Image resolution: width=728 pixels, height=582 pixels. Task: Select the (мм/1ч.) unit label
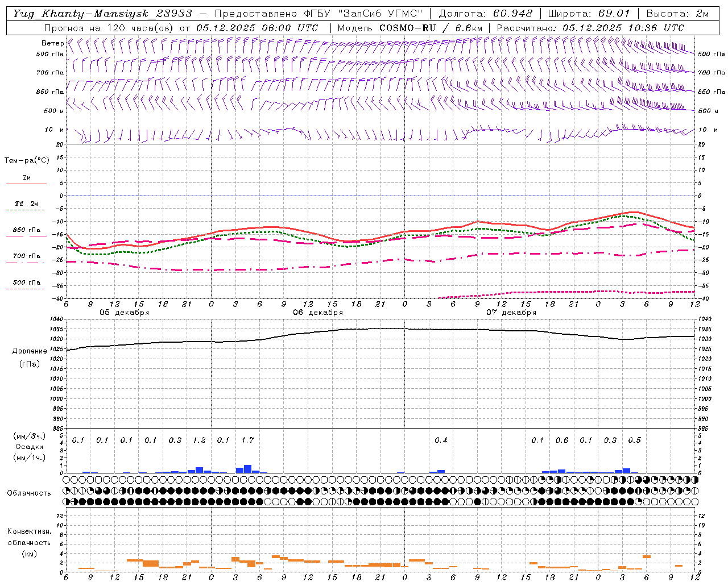click(x=29, y=458)
